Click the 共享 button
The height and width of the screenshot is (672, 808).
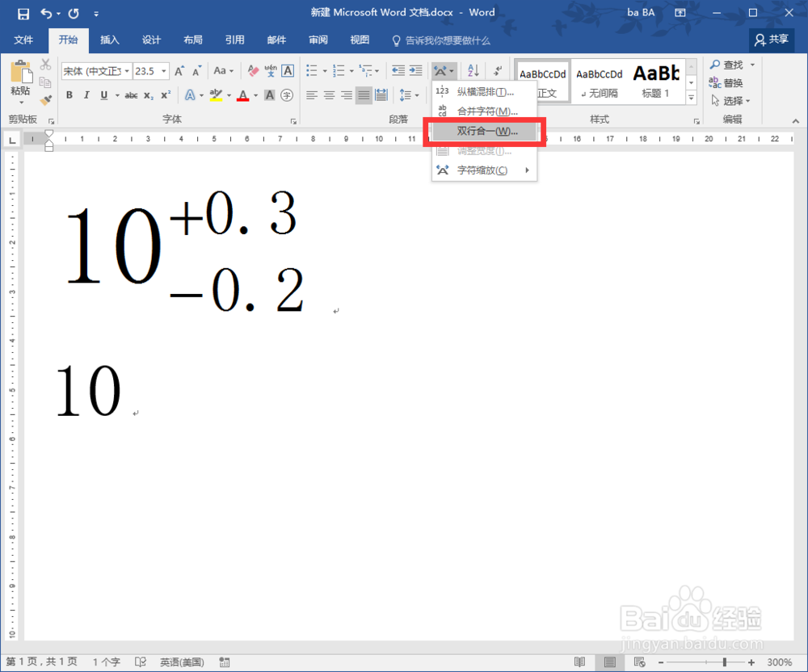772,39
